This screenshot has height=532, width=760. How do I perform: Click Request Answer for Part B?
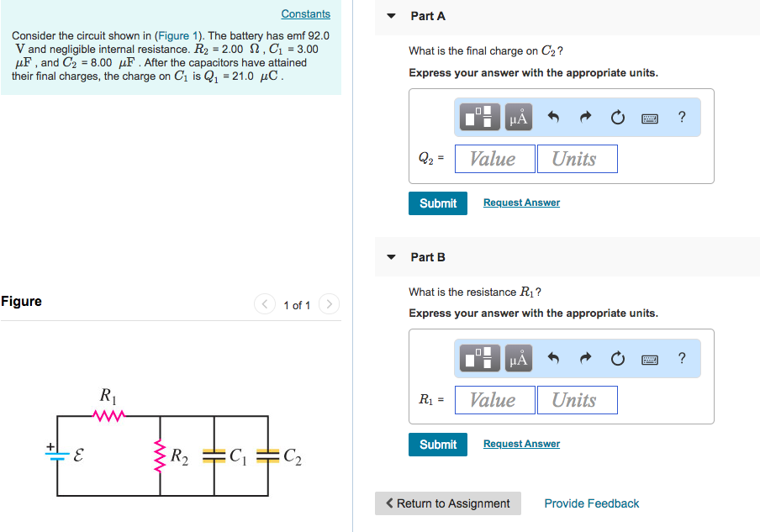(x=520, y=443)
